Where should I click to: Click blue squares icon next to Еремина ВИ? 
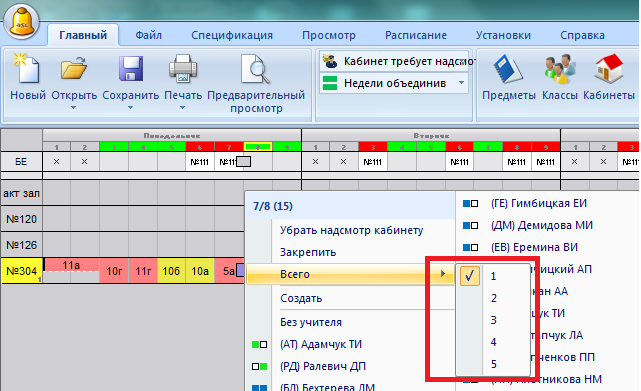point(471,247)
